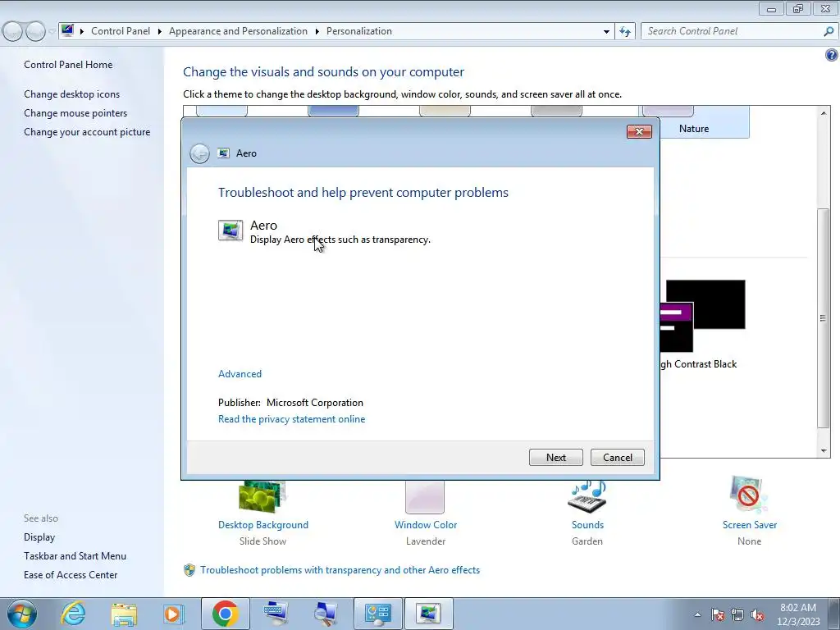This screenshot has height=630, width=840.
Task: Open Display under See also
Action: (39, 537)
